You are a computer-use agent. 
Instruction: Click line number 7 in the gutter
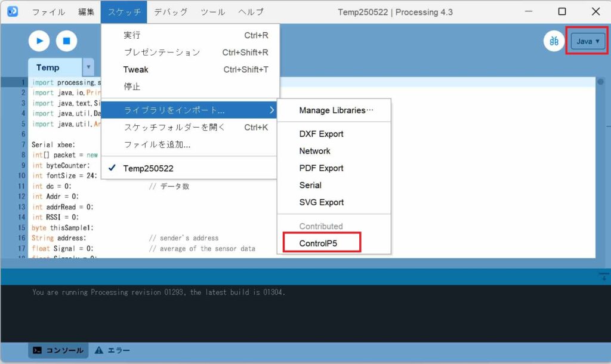pyautogui.click(x=23, y=144)
